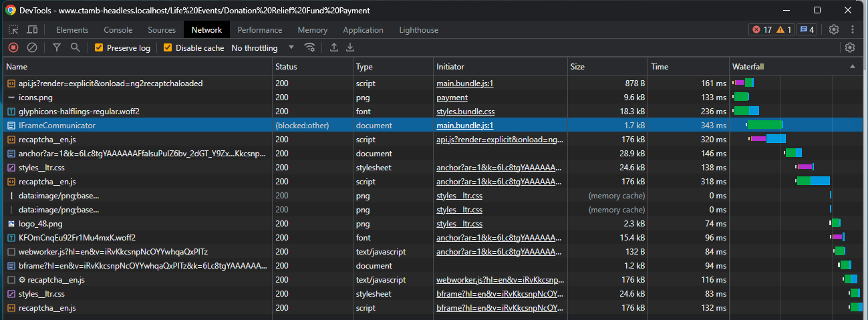
Task: Toggle the network filter funnel icon
Action: 57,47
